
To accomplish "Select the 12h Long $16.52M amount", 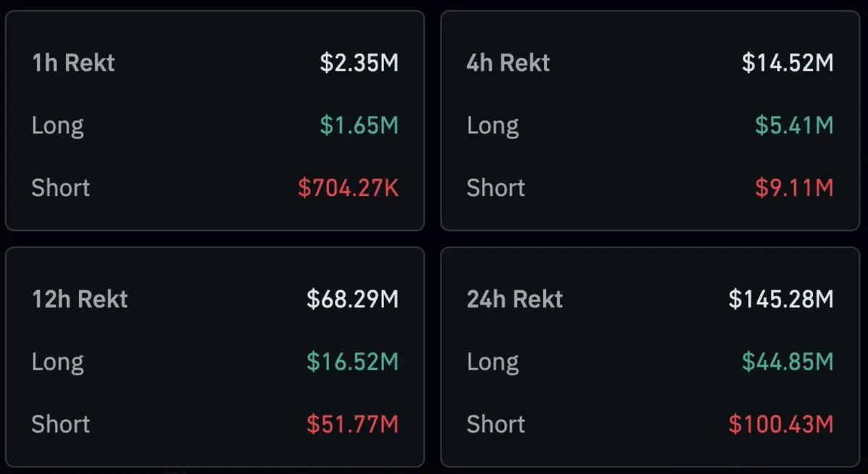I will [x=352, y=361].
